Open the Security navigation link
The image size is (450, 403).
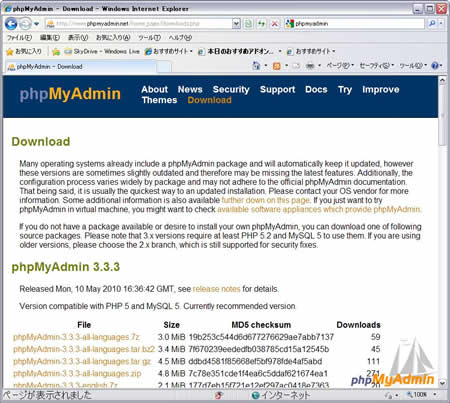pos(231,89)
